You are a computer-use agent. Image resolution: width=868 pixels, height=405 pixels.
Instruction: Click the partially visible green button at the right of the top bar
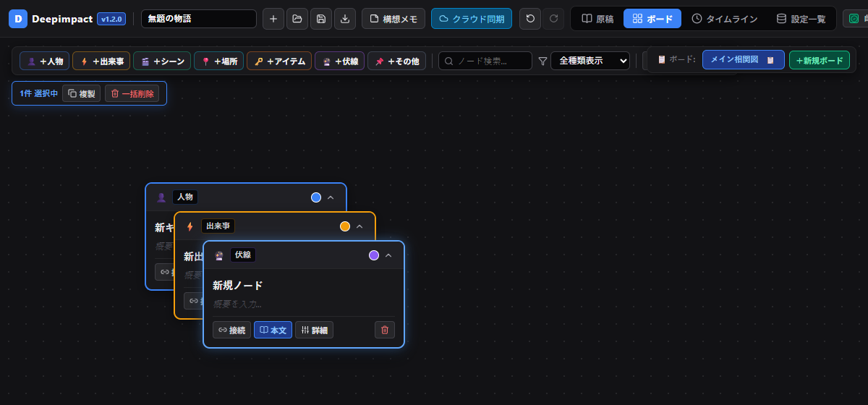(855, 19)
